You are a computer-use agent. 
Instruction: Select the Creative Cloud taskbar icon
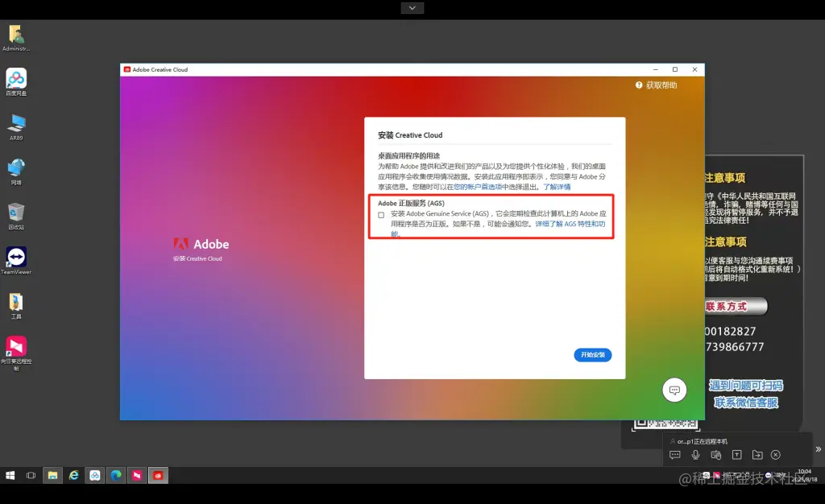click(159, 475)
